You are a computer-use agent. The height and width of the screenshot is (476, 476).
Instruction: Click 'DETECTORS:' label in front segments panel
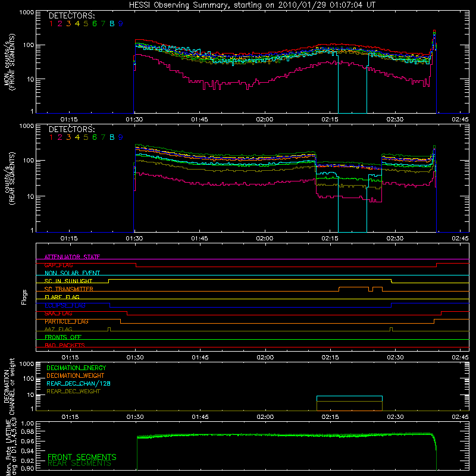click(x=71, y=15)
